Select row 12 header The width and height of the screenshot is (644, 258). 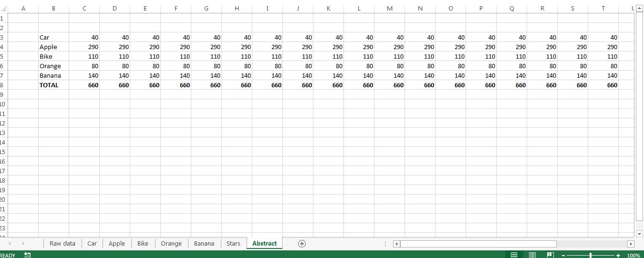point(3,123)
